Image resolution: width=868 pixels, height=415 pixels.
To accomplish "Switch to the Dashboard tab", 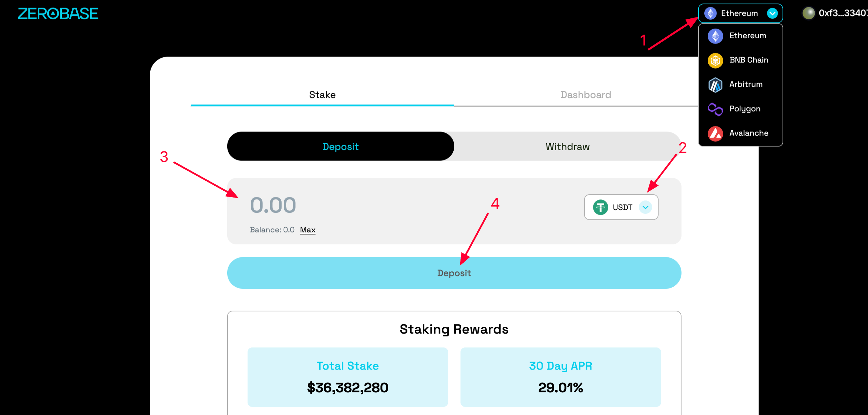I will pos(586,95).
